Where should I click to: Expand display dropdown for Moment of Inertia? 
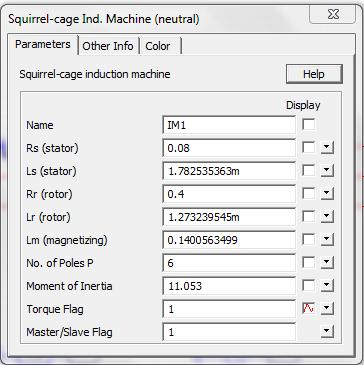click(x=327, y=286)
